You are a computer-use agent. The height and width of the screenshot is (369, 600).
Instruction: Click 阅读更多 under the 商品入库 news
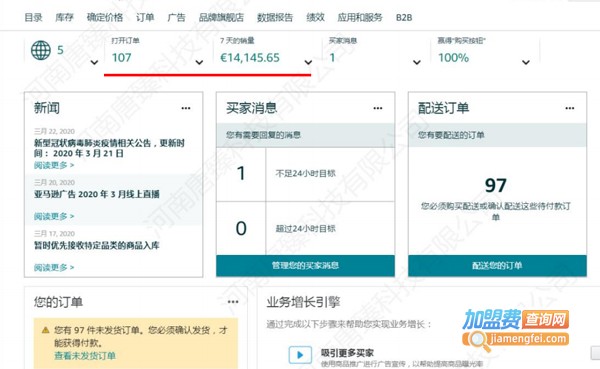[x=54, y=267]
